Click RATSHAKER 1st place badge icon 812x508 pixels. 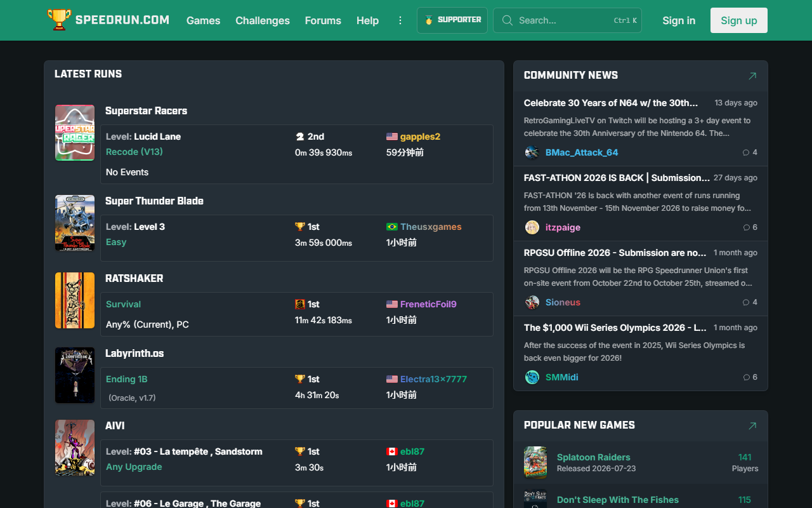[x=300, y=304]
